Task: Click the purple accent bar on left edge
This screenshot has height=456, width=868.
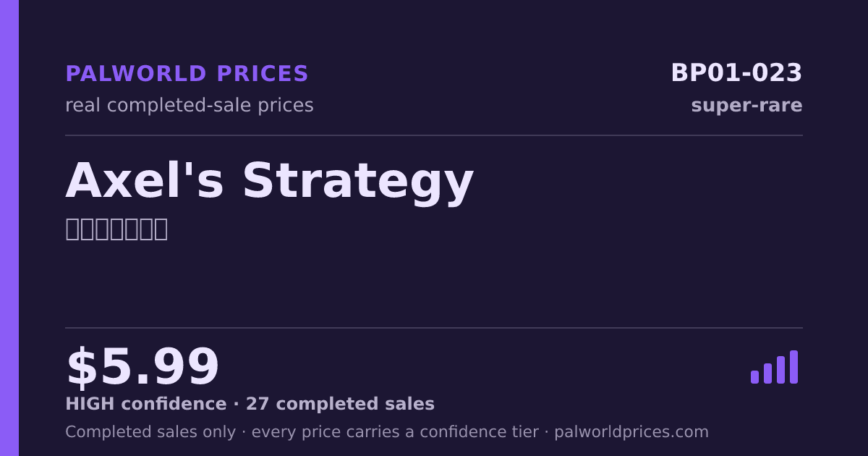Action: [9, 228]
